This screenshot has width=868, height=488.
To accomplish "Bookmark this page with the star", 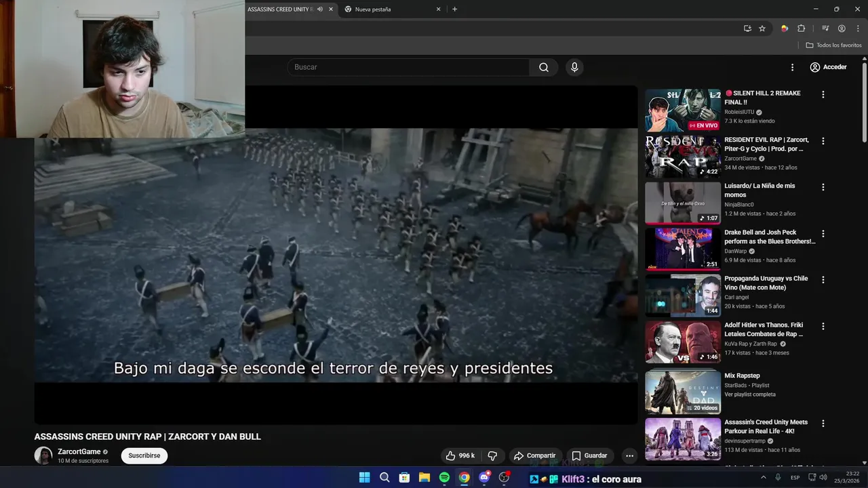I will [x=762, y=28].
